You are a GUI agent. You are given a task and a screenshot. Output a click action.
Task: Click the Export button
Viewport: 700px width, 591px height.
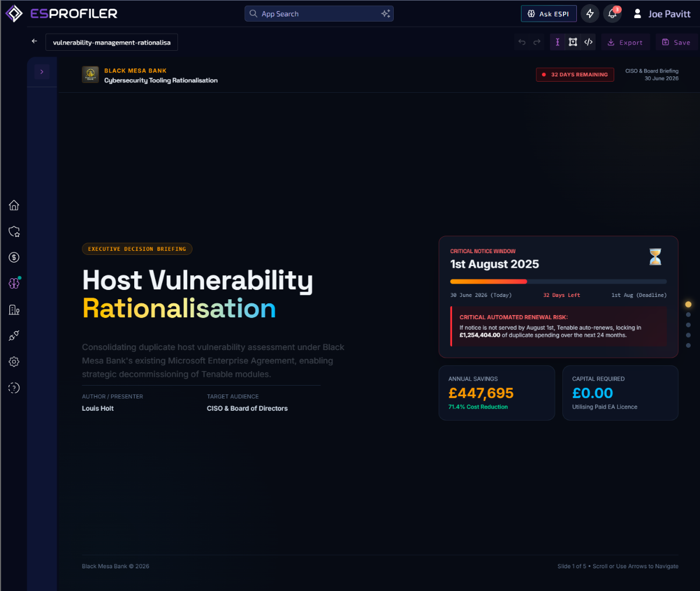click(x=625, y=42)
